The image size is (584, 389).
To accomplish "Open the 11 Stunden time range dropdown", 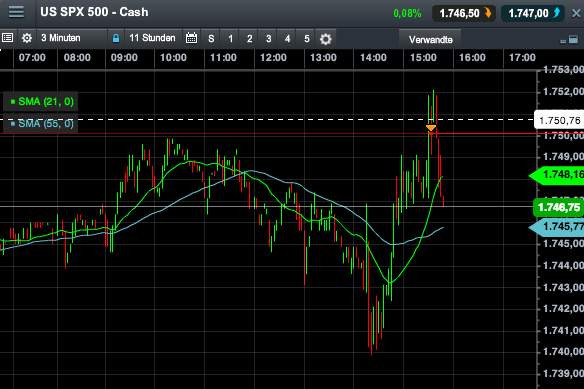I will coord(153,38).
